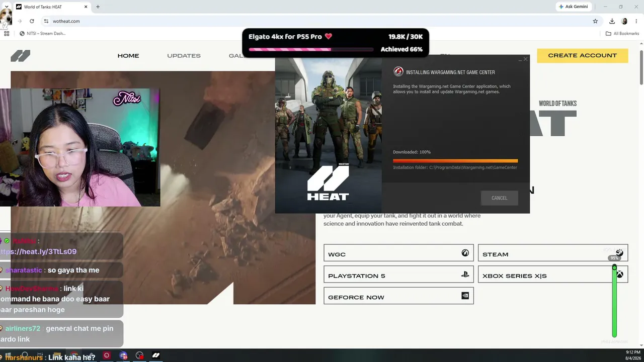Click the PlayStation logo icon
The image size is (644, 362).
[x=465, y=275]
